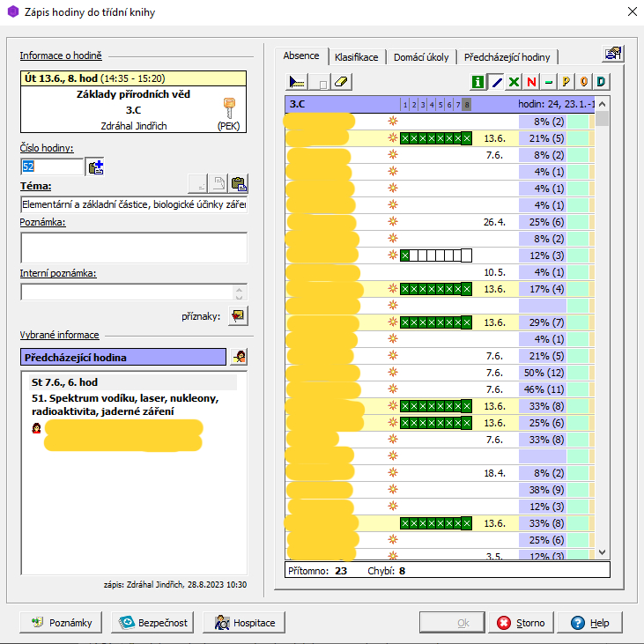Click the settings icon right of tabs
The width and height of the screenshot is (644, 644).
(x=613, y=54)
